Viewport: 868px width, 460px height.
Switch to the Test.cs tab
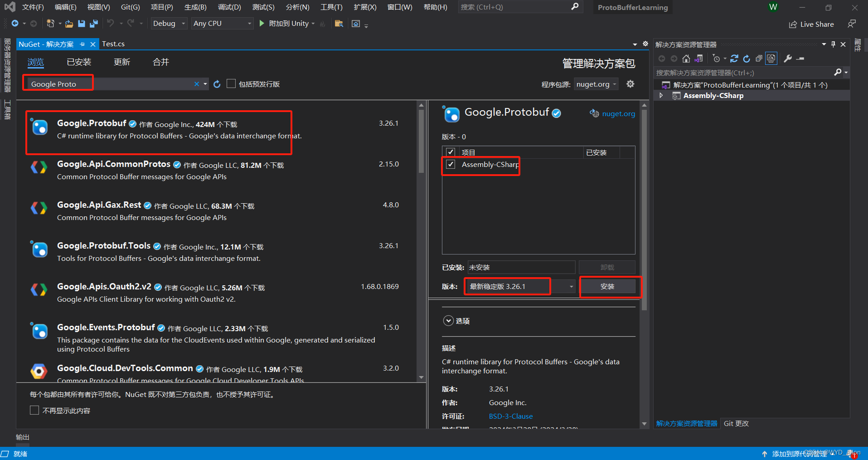pos(113,44)
